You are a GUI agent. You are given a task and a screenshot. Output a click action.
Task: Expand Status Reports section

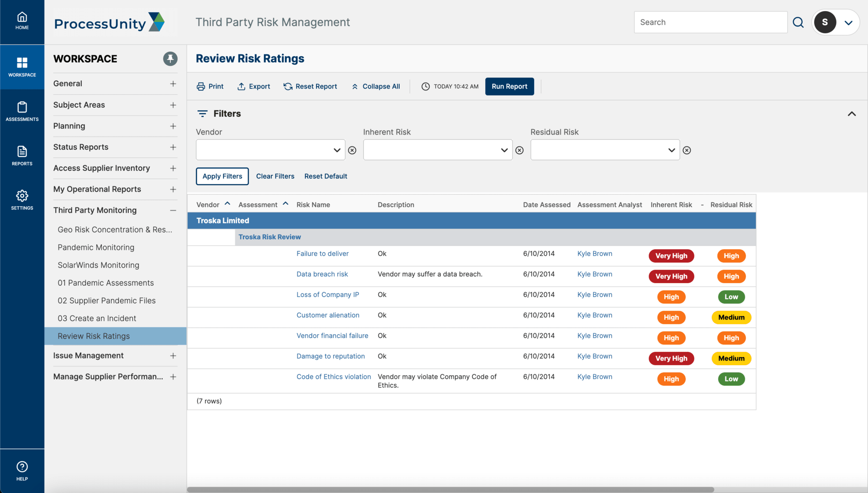tap(173, 147)
